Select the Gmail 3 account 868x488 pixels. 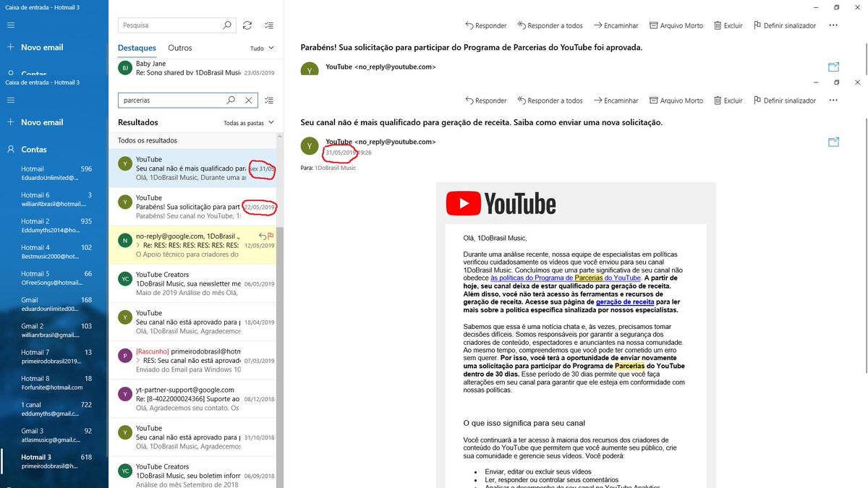click(54, 435)
